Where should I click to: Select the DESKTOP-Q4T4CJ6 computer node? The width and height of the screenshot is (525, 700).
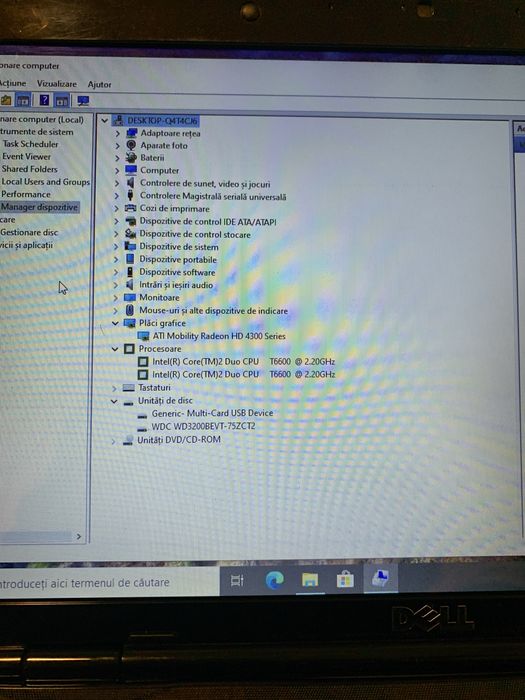click(x=162, y=121)
